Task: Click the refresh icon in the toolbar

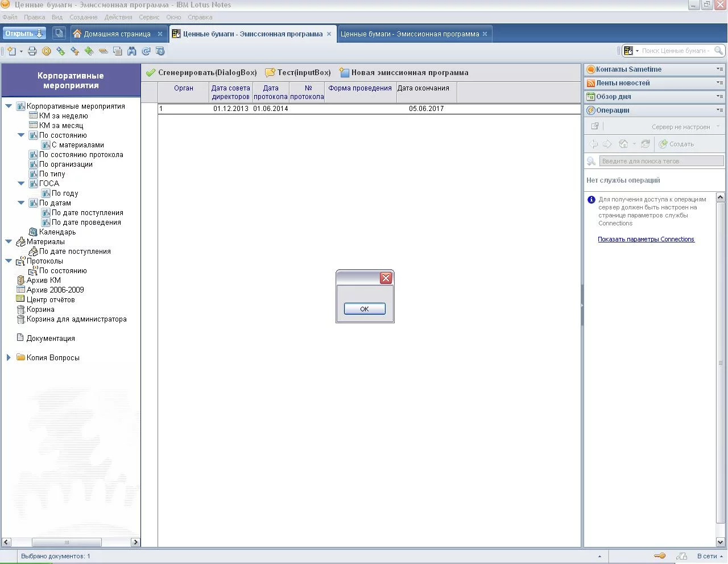Action: pyautogui.click(x=146, y=51)
